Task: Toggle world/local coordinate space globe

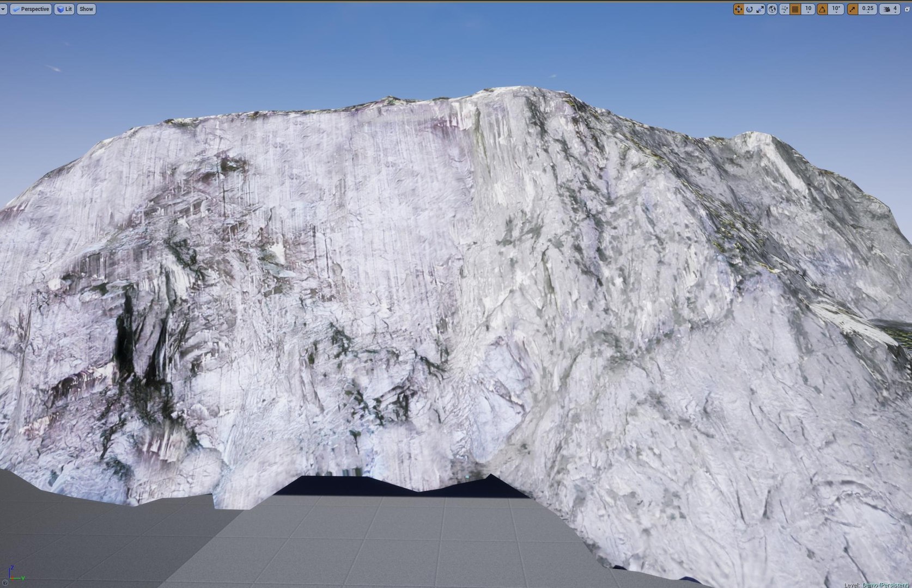Action: click(x=772, y=9)
